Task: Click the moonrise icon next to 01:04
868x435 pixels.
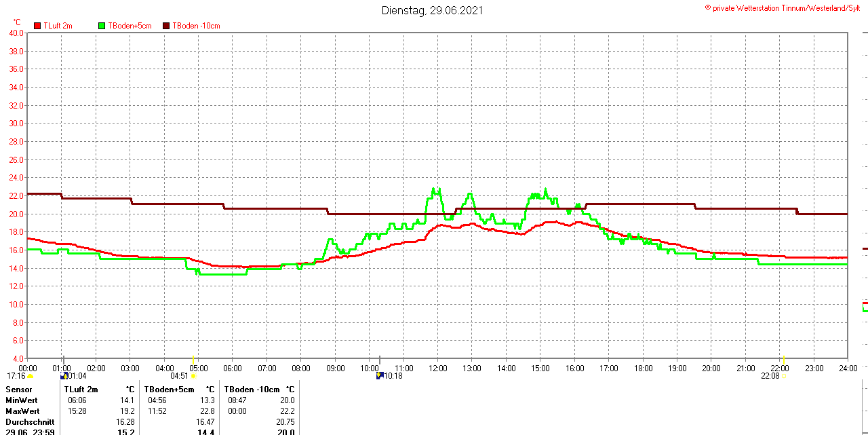Action: (x=64, y=375)
